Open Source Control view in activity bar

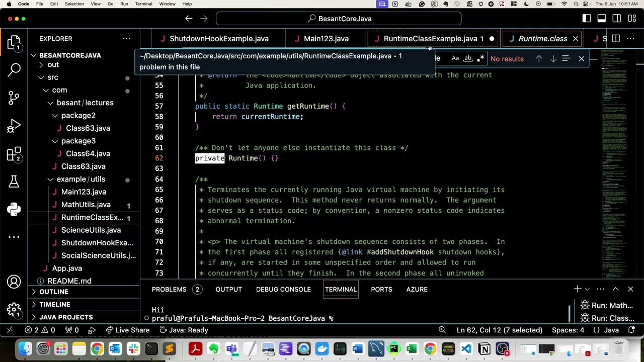[14, 98]
